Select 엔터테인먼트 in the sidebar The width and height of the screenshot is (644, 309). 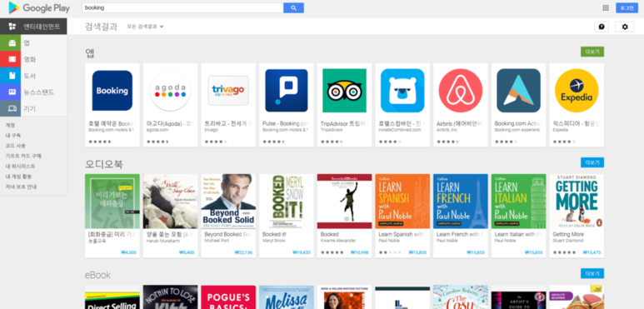pos(33,27)
